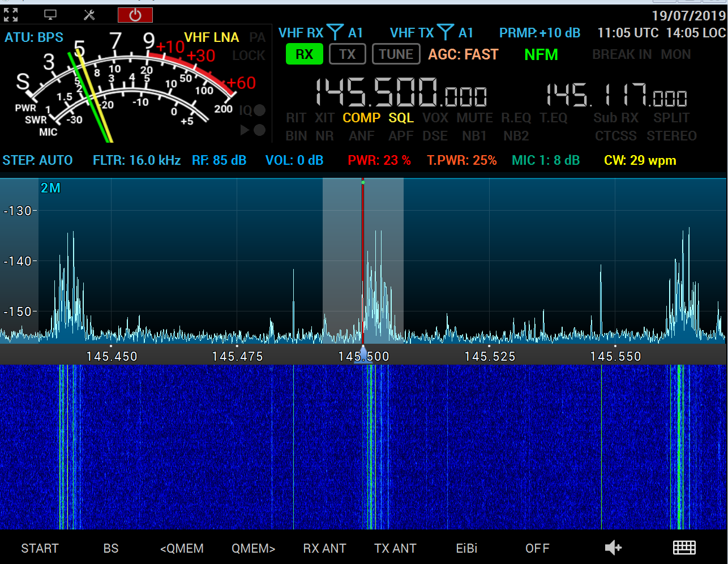Toggle DSE option

[x=435, y=136]
